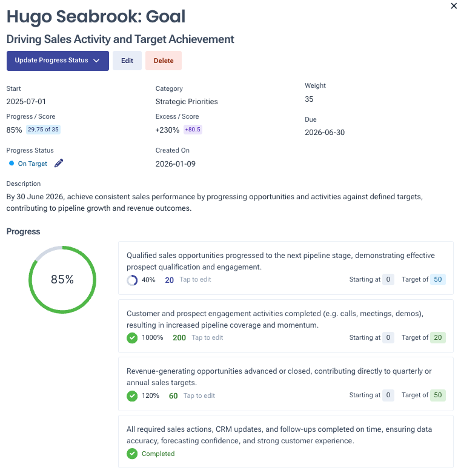The image size is (461, 476).
Task: Click the green checkmark next to 120%
Action: 132,396
